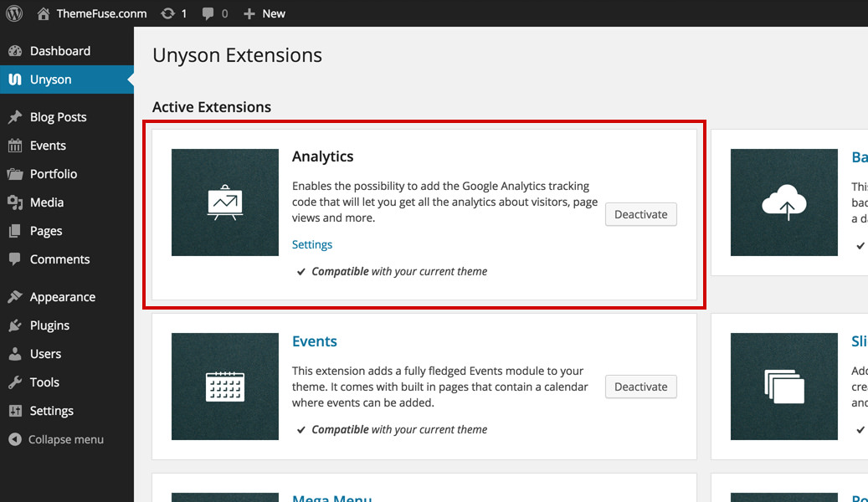The height and width of the screenshot is (502, 868).
Task: Click the Unyson Extensions page heading
Action: coord(237,55)
